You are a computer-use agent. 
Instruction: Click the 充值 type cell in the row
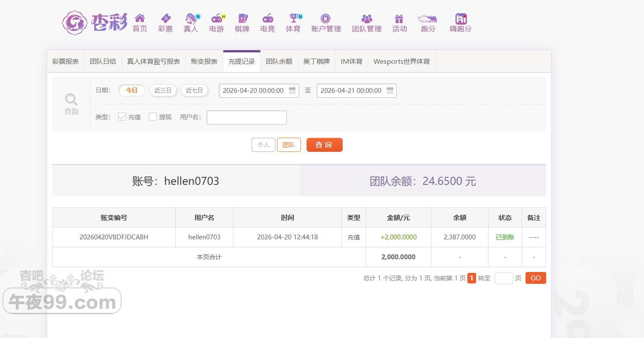coord(354,237)
